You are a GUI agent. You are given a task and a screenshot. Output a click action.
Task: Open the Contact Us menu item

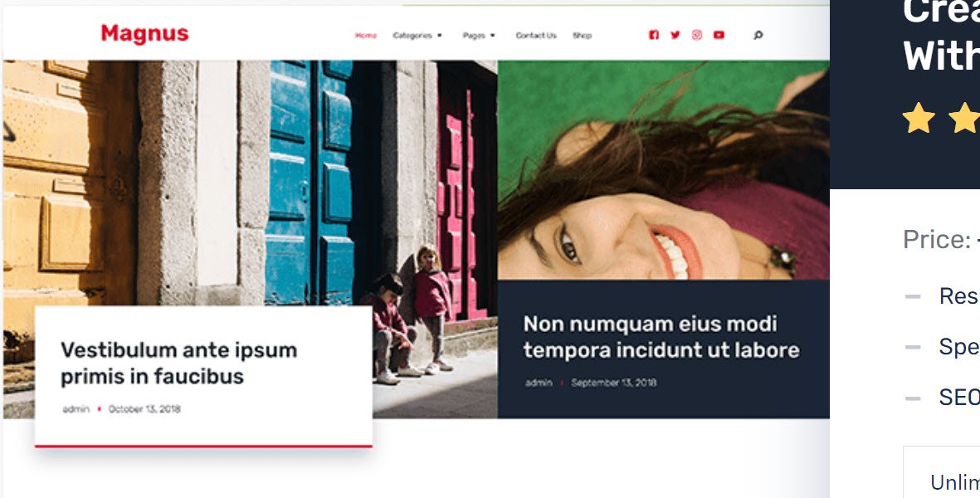(535, 36)
